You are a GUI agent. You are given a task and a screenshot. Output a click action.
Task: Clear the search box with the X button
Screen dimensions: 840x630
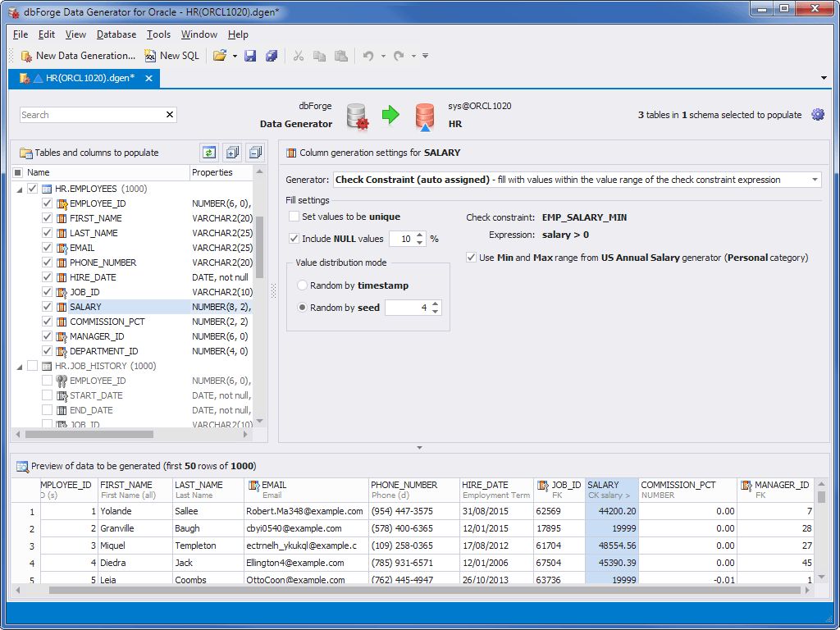click(170, 115)
